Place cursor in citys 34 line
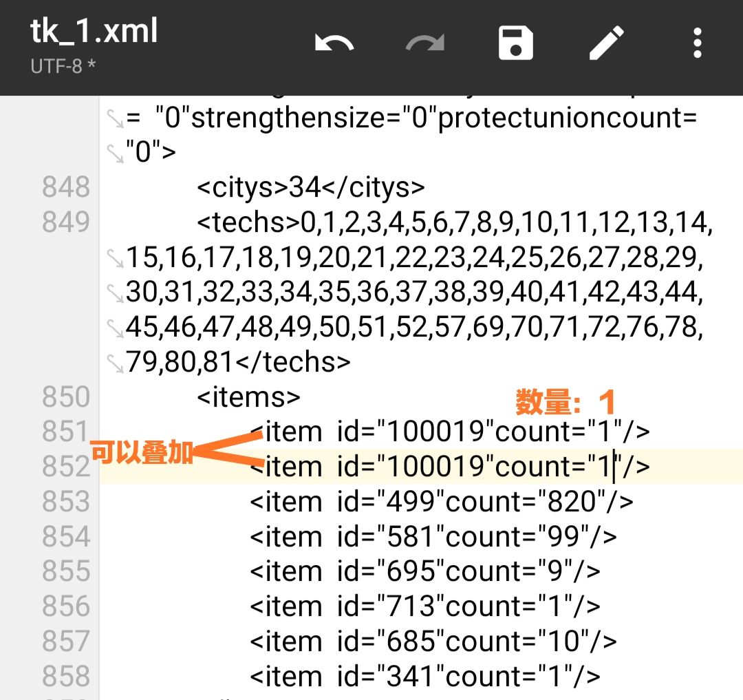Screen dimensions: 743x700 (x=311, y=187)
